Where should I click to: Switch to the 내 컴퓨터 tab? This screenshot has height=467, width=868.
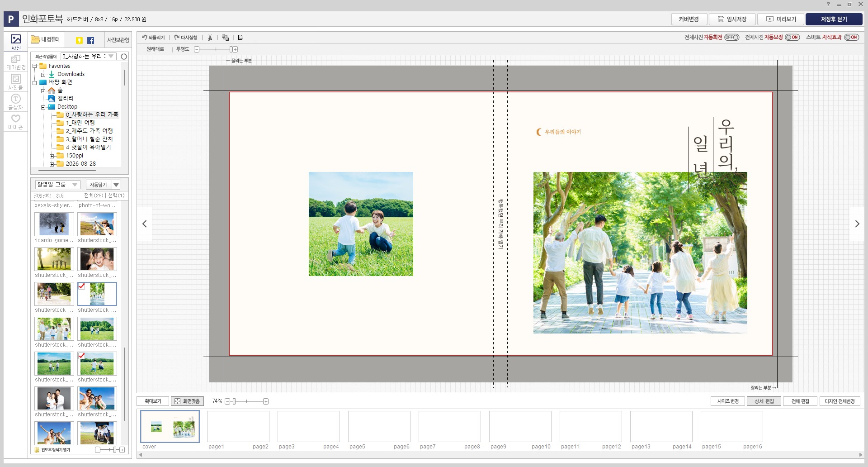point(46,40)
